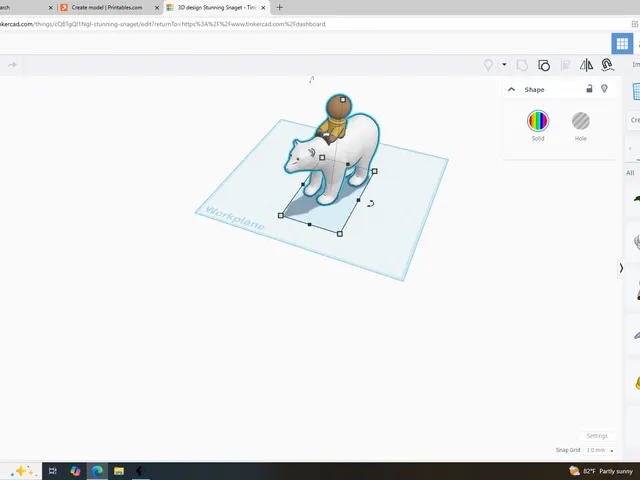Click the Edge browser taskbar icon
This screenshot has width=640, height=480.
pyautogui.click(x=97, y=471)
